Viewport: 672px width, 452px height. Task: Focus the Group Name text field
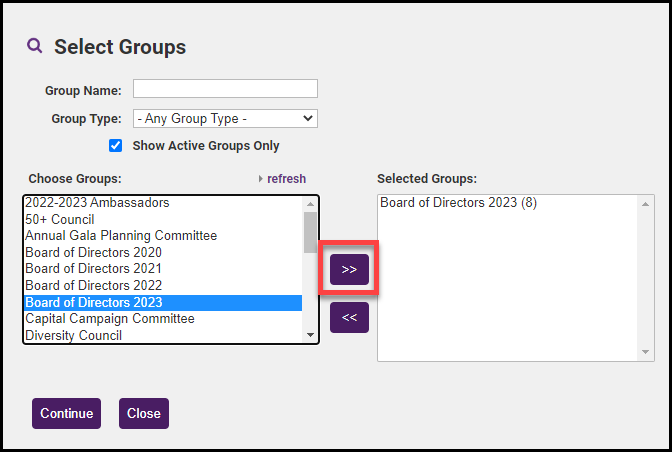(225, 89)
